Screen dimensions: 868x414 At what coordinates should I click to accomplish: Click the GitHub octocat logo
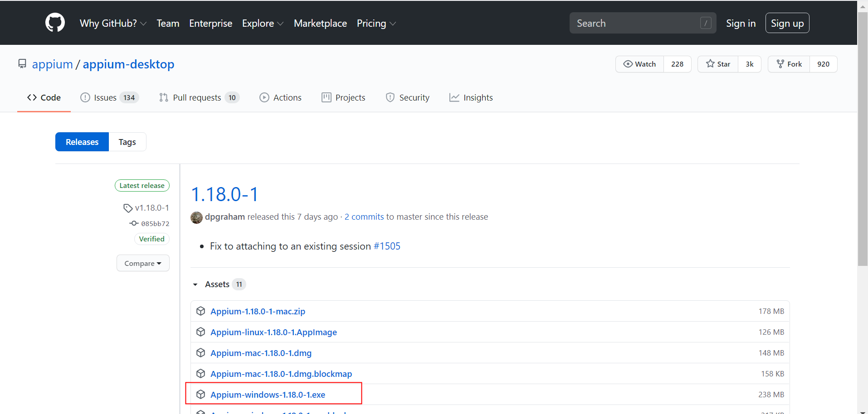click(x=55, y=23)
